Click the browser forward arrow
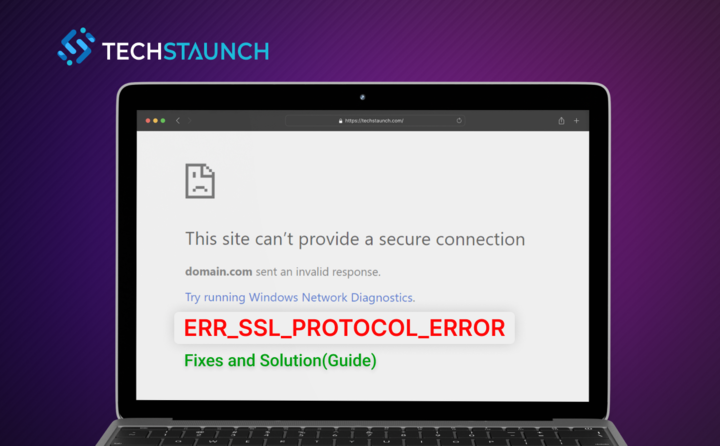The width and height of the screenshot is (720, 446). [190, 120]
